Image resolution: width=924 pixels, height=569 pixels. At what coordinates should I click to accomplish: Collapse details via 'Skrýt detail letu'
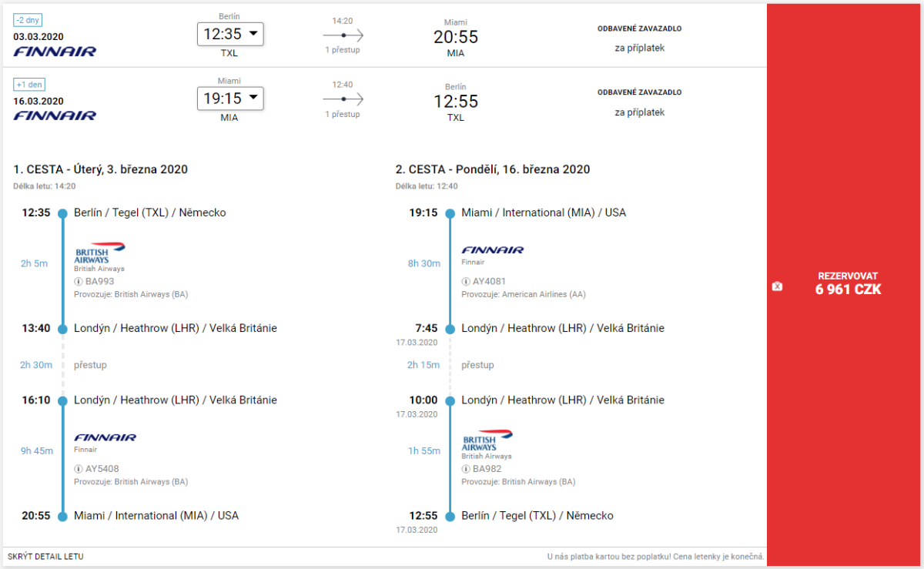[45, 556]
